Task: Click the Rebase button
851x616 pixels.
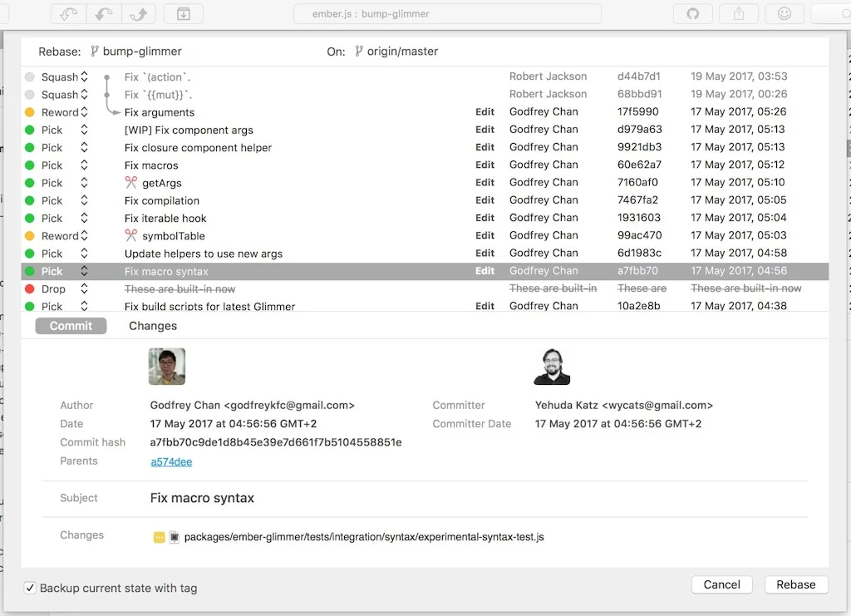Action: [795, 584]
